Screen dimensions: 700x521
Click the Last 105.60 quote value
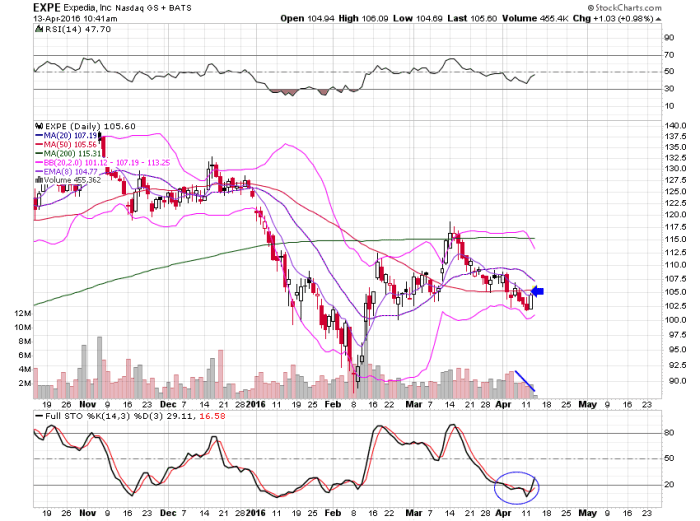tap(472, 18)
